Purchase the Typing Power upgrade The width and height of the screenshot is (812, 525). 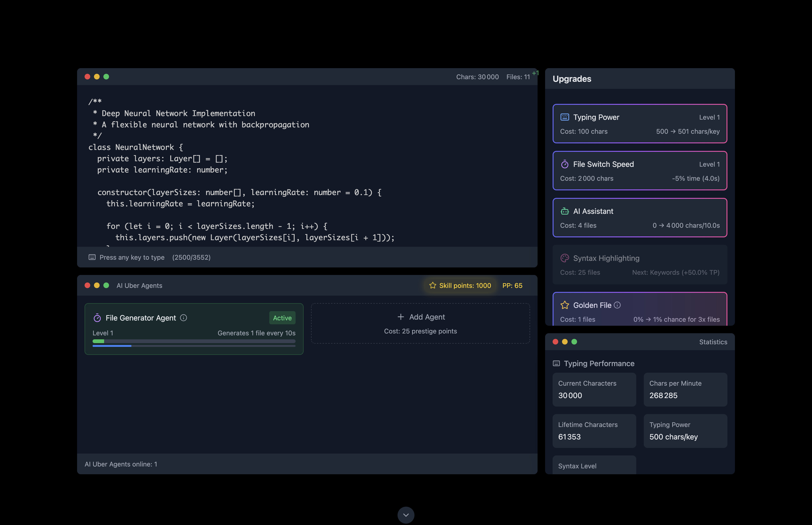click(x=640, y=124)
